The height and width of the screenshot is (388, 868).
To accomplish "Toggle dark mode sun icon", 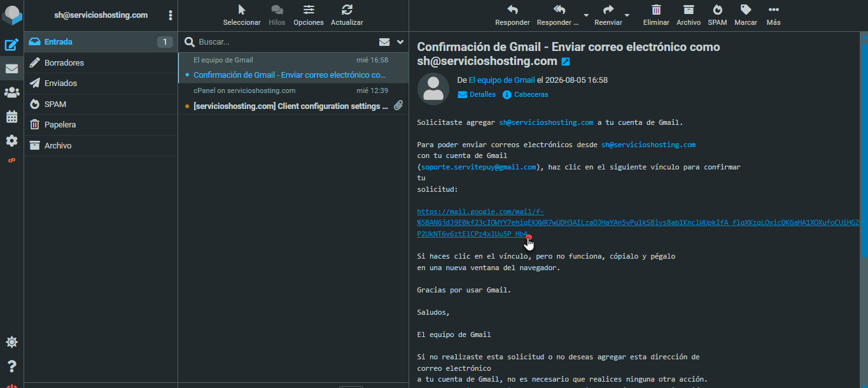I will coord(11,342).
